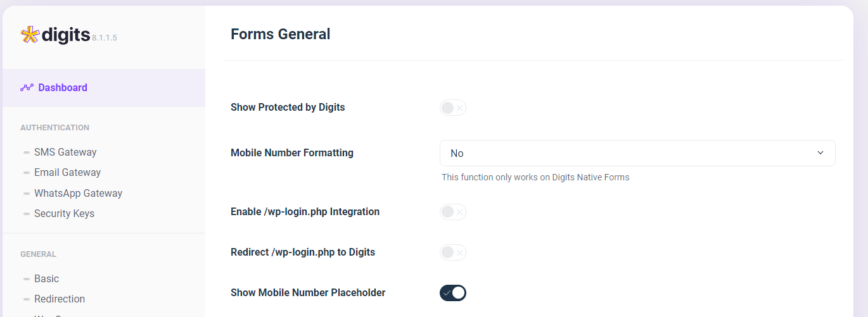Click the Digits wordmark text
The height and width of the screenshot is (317, 868).
[x=66, y=35]
